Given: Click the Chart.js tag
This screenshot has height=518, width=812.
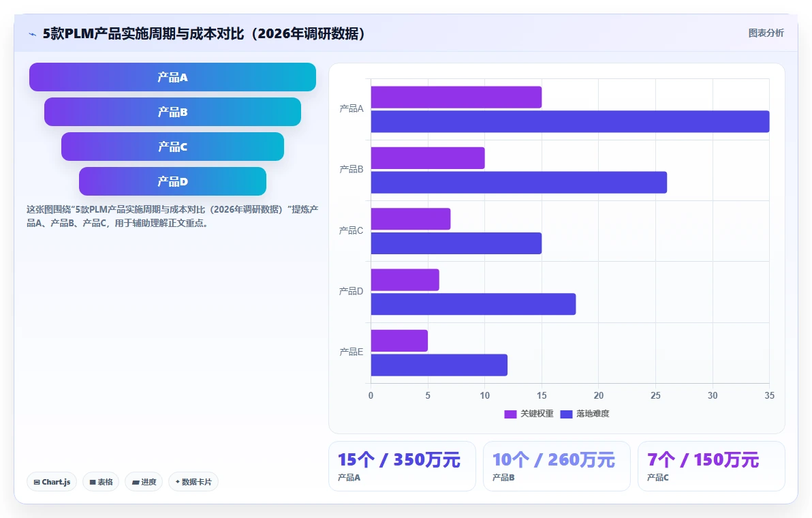Looking at the screenshot, I should tap(52, 482).
